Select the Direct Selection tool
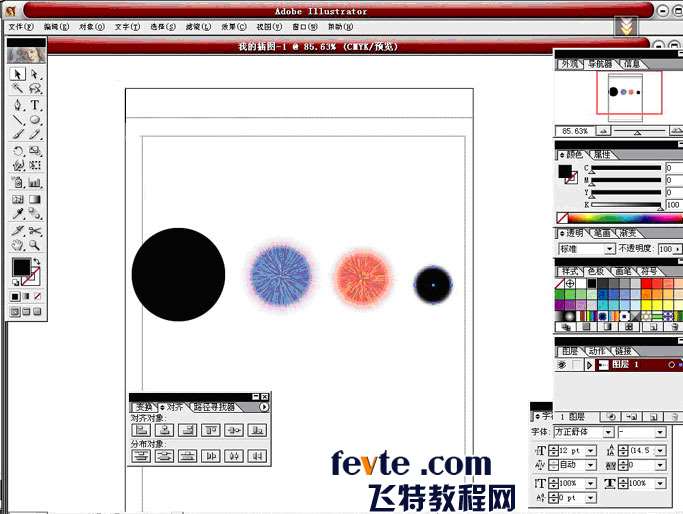The image size is (683, 514). tap(35, 74)
